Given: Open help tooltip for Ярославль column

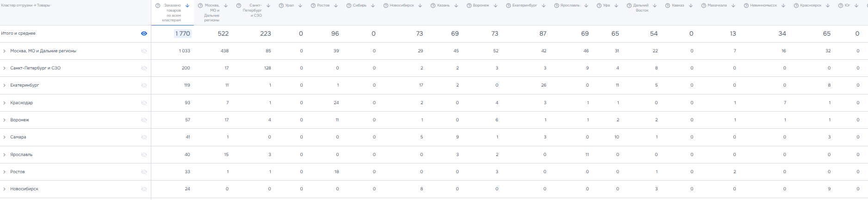Looking at the screenshot, I should pyautogui.click(x=557, y=6).
